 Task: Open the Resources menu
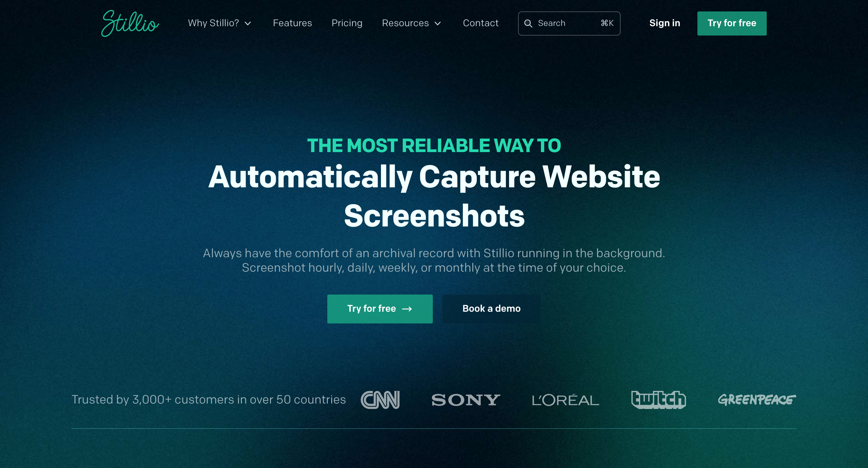tap(411, 23)
